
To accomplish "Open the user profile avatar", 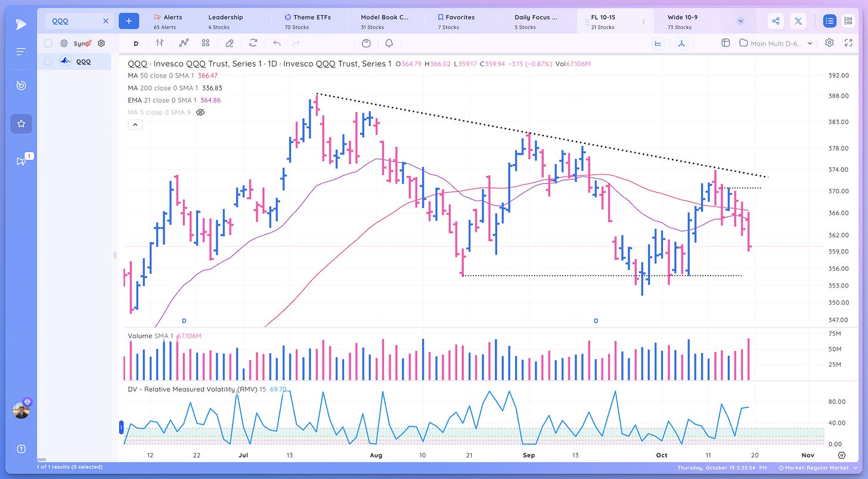I will [x=21, y=410].
